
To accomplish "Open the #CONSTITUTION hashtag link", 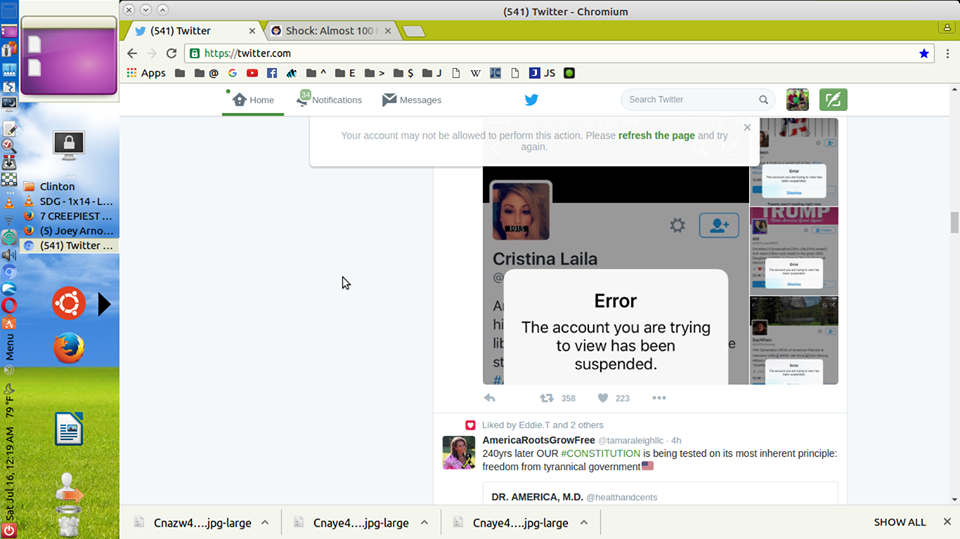I will tap(601, 453).
